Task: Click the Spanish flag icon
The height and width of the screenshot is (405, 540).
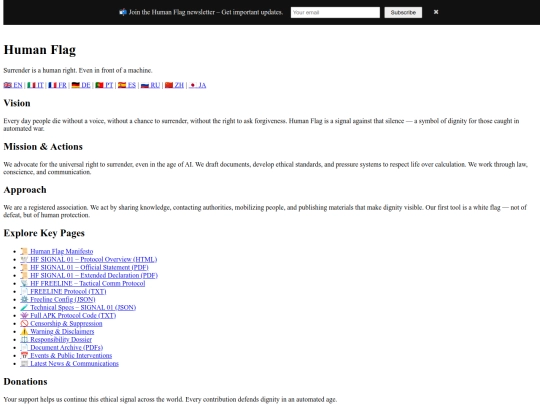Action: tap(122, 85)
